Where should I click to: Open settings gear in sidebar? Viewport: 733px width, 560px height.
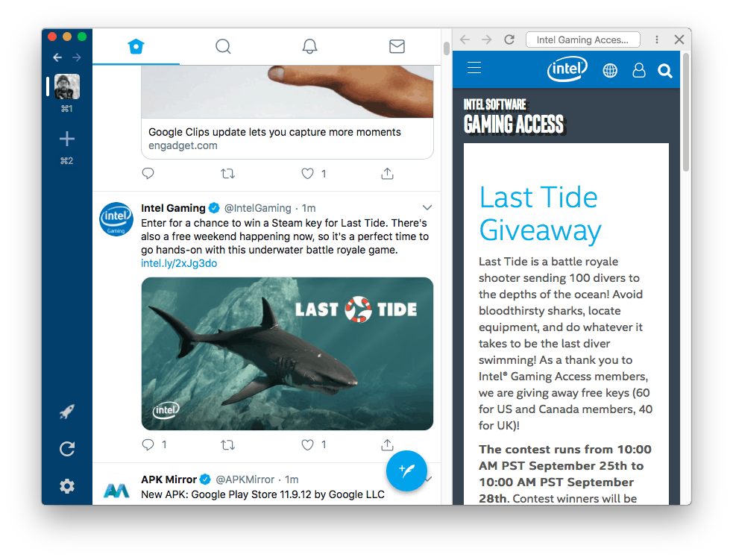coord(67,486)
